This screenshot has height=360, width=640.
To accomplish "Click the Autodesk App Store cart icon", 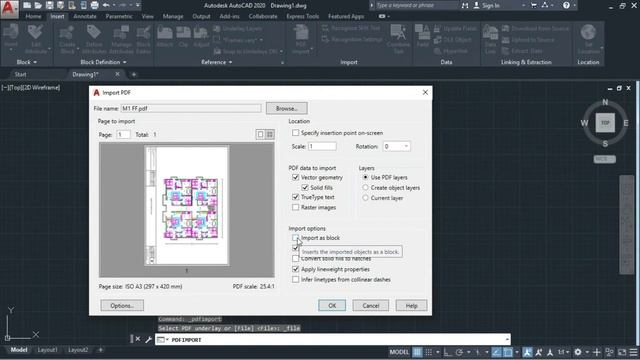I will click(533, 5).
